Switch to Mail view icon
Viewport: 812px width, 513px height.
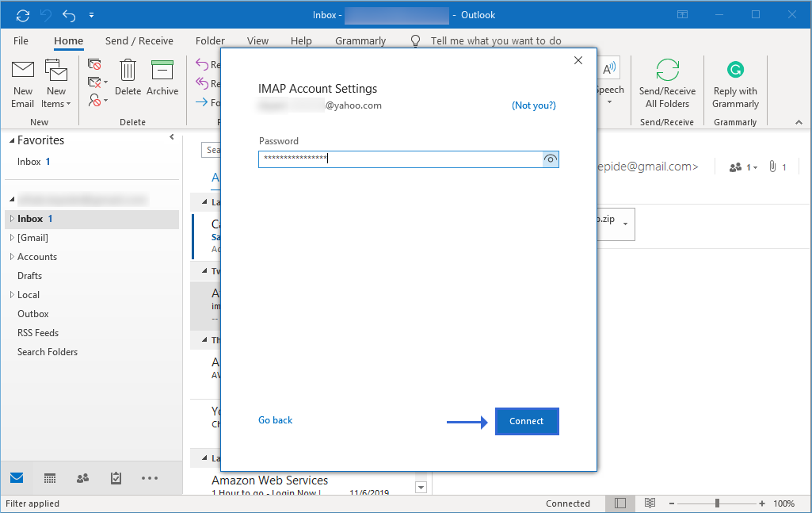tap(17, 478)
